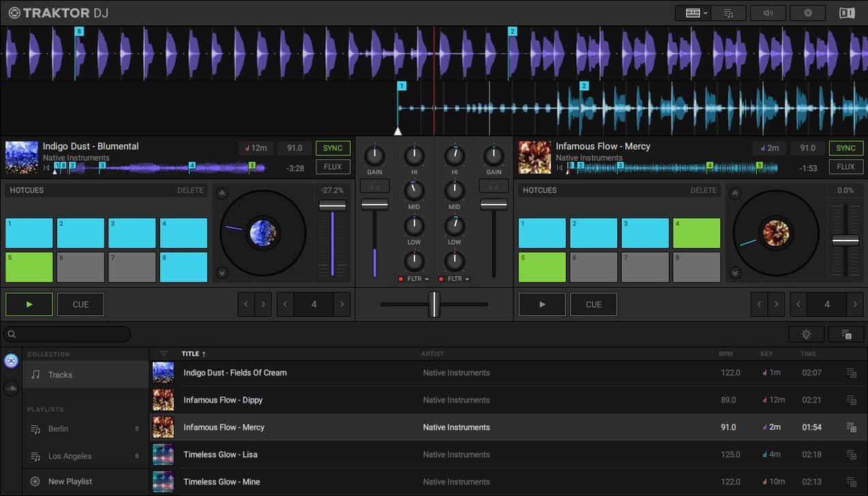Expand the right channel FLTR effect dropdown
Viewport: 868px width, 496px height.
click(x=467, y=279)
